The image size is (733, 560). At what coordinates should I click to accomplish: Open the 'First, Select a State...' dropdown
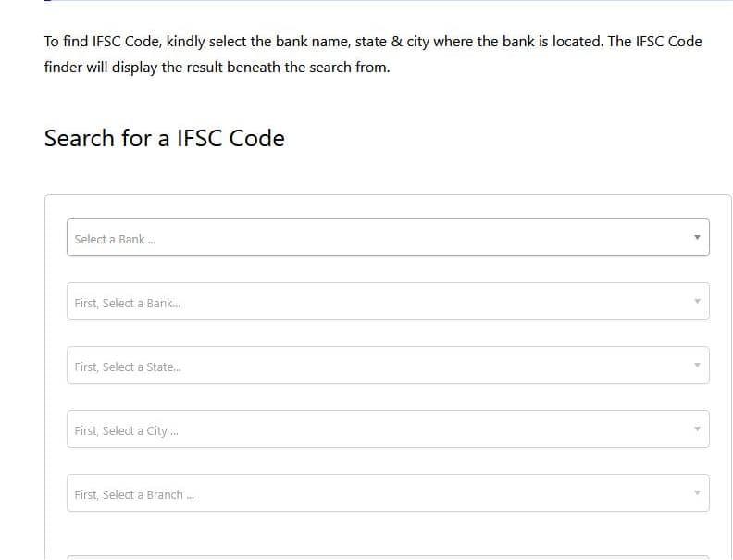tap(388, 366)
